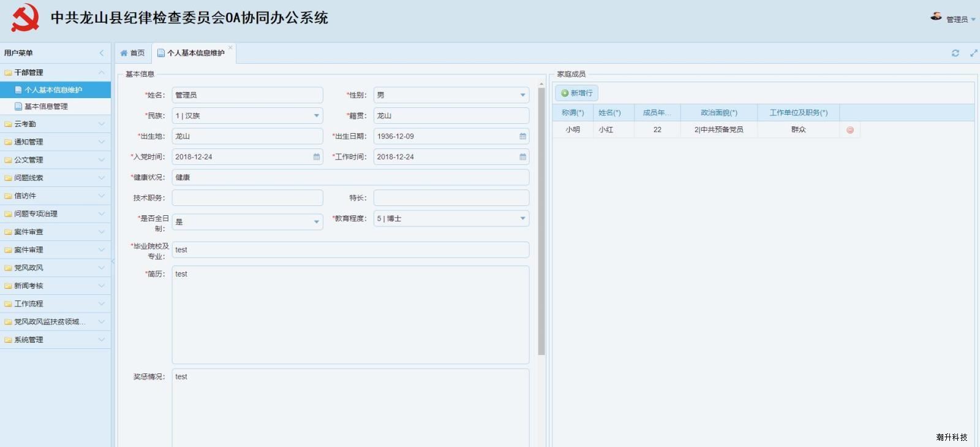Screen dimensions: 980x447
Task: Click the party emblem logo
Action: (25, 18)
